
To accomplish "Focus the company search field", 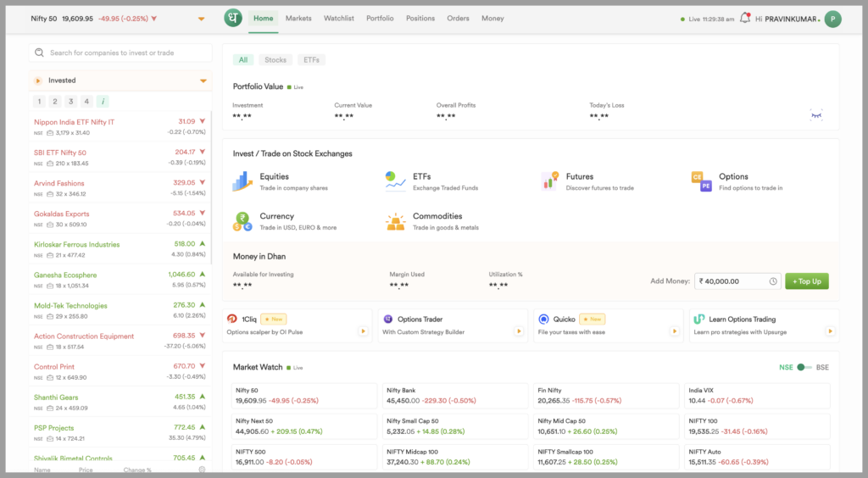I will (x=120, y=53).
